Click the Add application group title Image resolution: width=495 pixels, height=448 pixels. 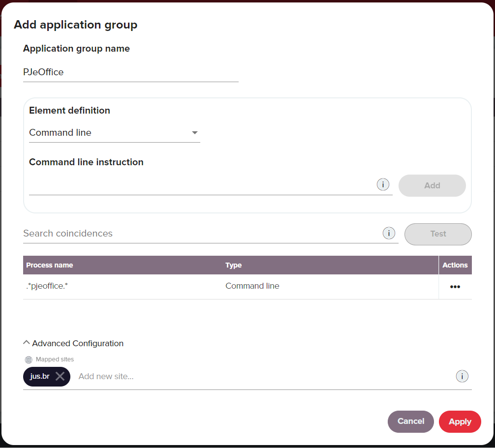pos(75,25)
